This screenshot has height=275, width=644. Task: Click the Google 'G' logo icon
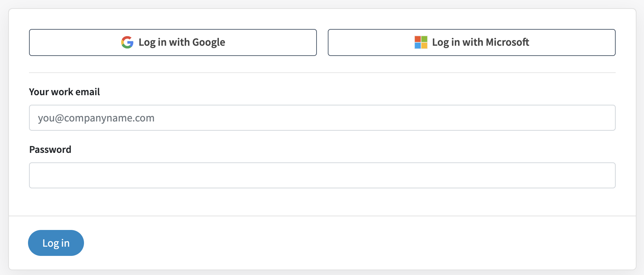click(x=127, y=42)
